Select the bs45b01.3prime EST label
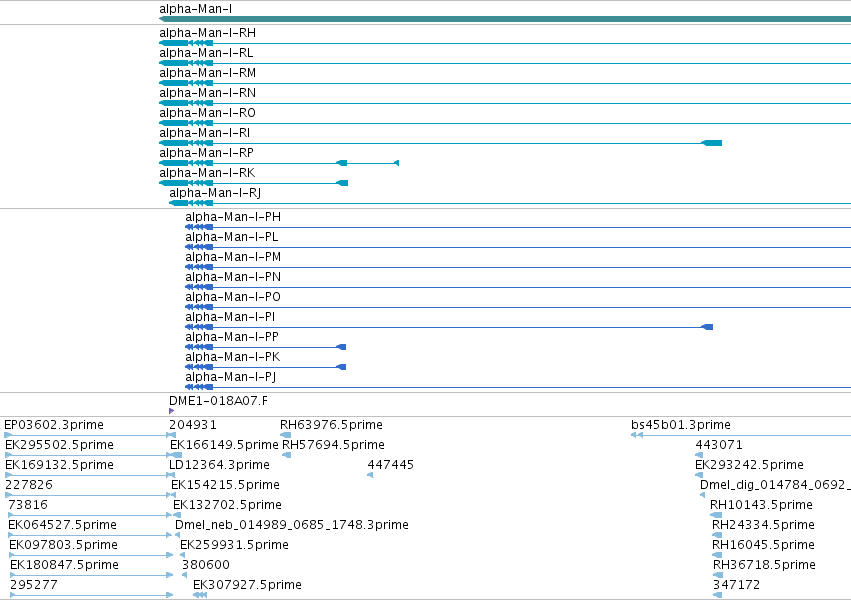 tap(681, 425)
